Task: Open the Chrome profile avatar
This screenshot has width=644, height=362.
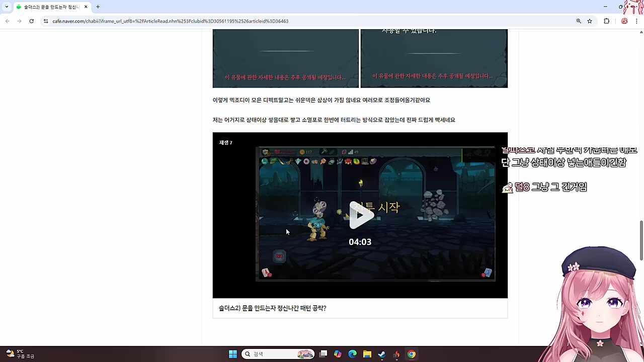Action: tap(624, 21)
